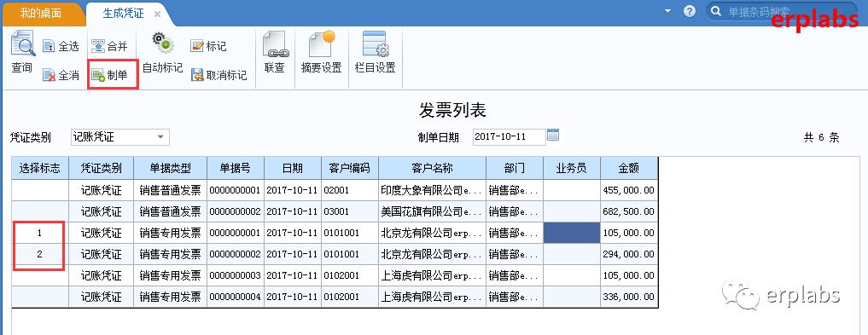Click the 日期 column header

293,168
